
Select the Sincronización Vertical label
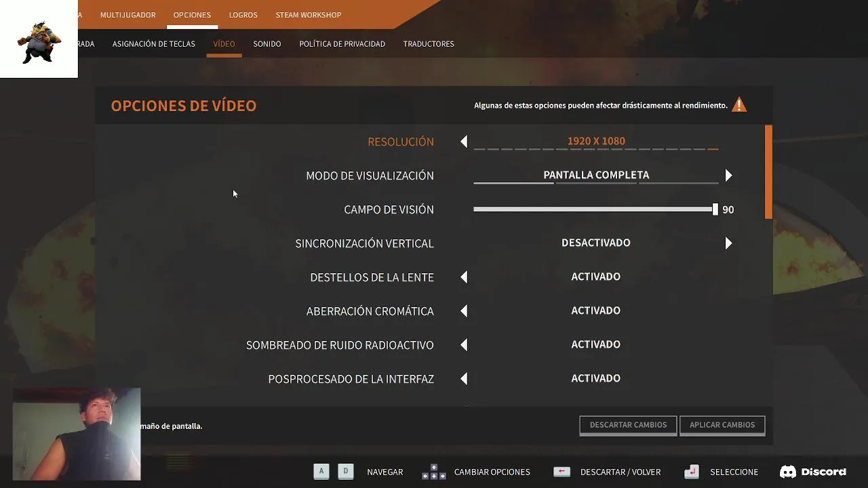pyautogui.click(x=364, y=243)
